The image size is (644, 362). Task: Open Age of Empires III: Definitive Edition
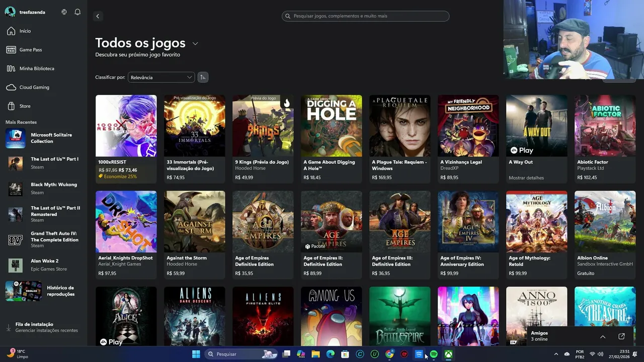(399, 235)
